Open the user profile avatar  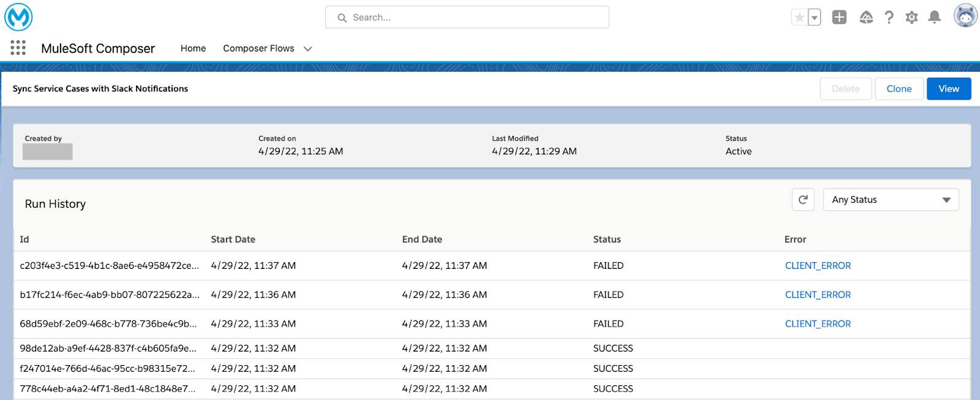point(965,16)
